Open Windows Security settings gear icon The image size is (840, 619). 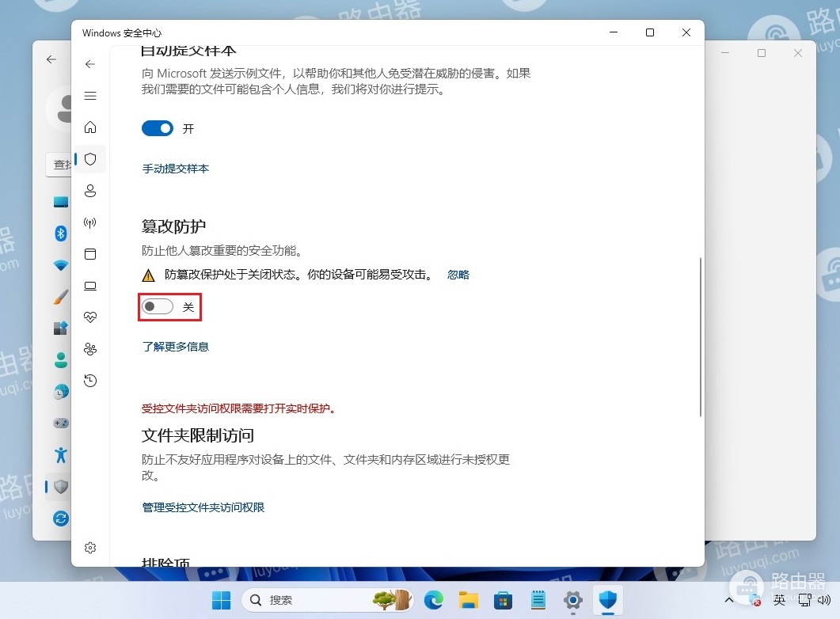[x=90, y=548]
